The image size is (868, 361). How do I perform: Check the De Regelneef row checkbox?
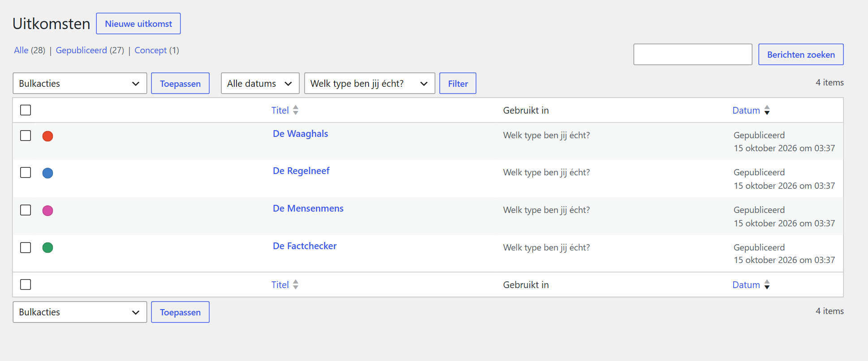[26, 173]
